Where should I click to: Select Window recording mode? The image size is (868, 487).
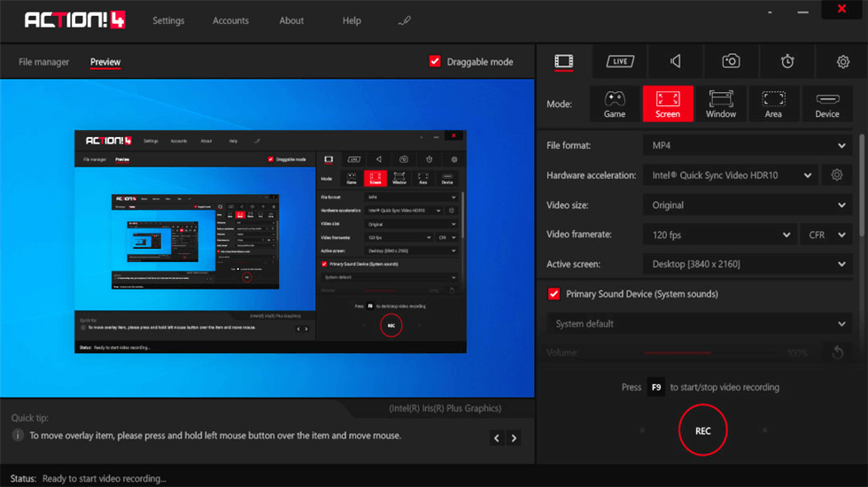pyautogui.click(x=721, y=104)
